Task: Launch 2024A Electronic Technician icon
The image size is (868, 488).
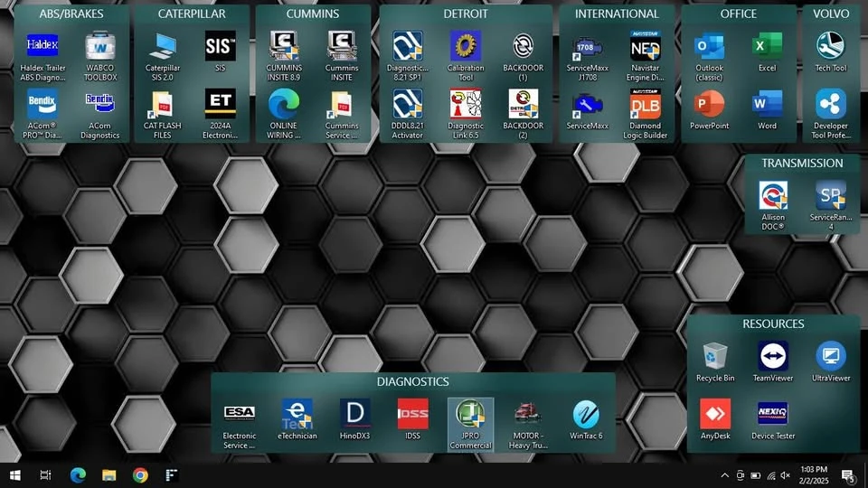Action: (x=220, y=114)
